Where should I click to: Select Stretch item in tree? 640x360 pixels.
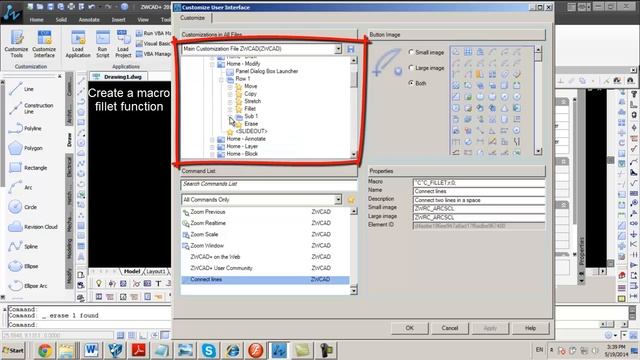click(x=252, y=101)
